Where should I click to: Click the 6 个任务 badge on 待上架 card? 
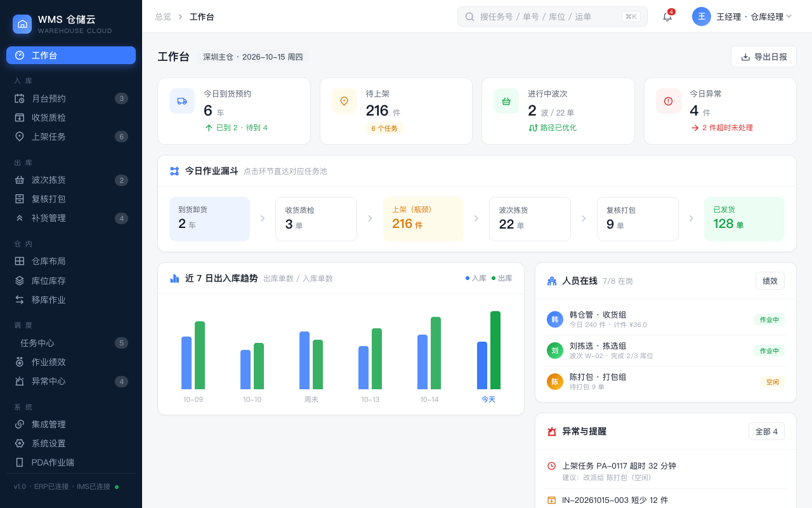tap(384, 128)
